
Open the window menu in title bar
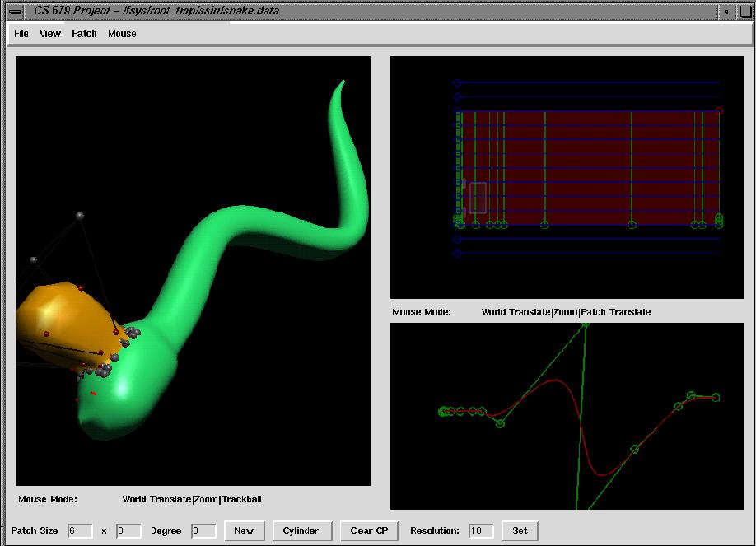tap(16, 11)
